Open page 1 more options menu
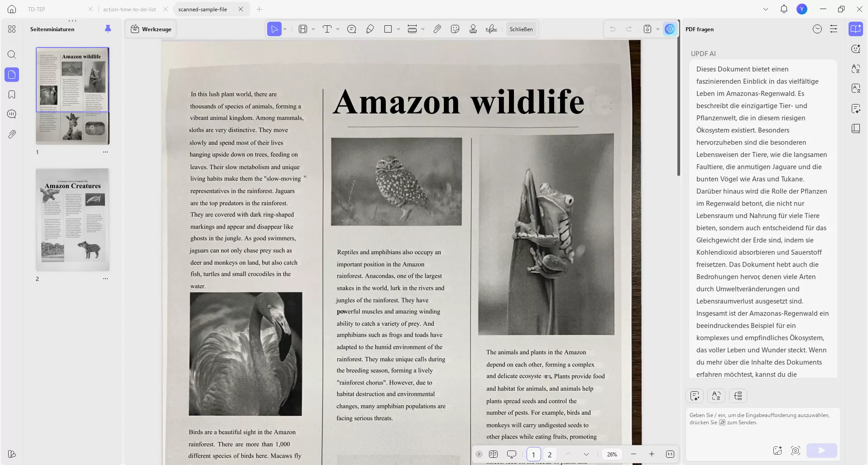Viewport: 868px width, 465px height. point(106,152)
